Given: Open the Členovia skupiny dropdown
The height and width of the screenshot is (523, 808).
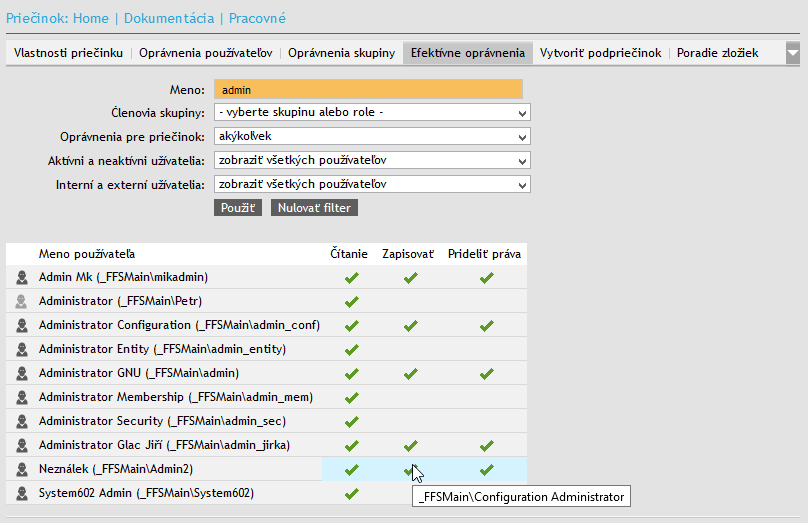Looking at the screenshot, I should [371, 112].
